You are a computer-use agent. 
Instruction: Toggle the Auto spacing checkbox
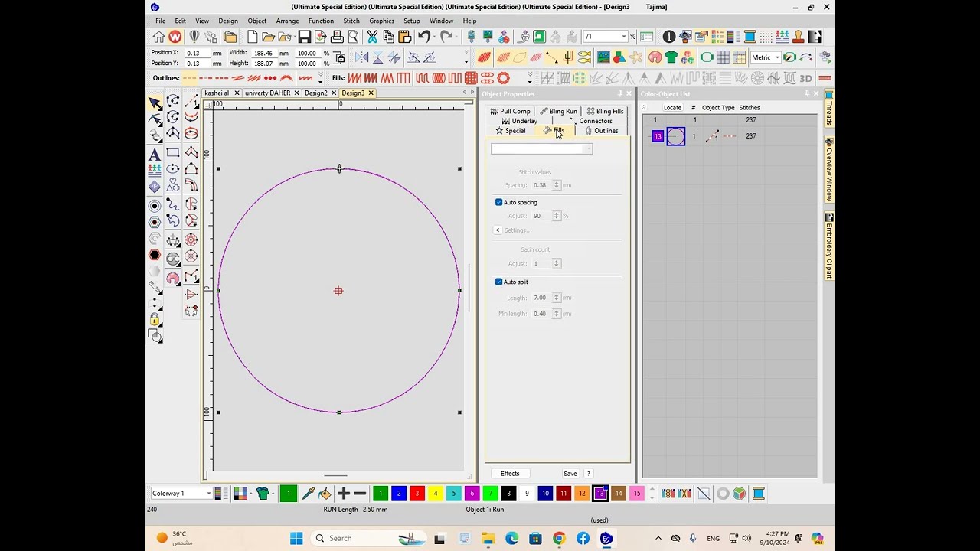click(498, 202)
